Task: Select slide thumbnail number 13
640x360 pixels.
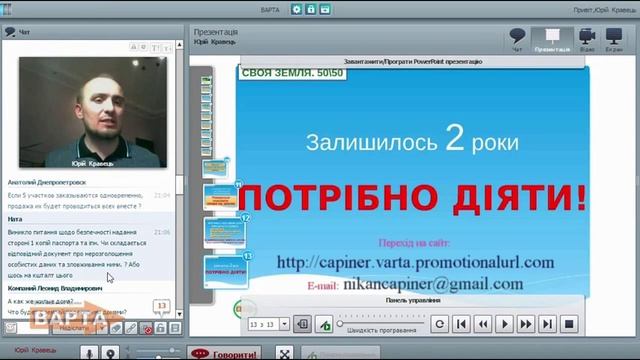Action: click(226, 272)
